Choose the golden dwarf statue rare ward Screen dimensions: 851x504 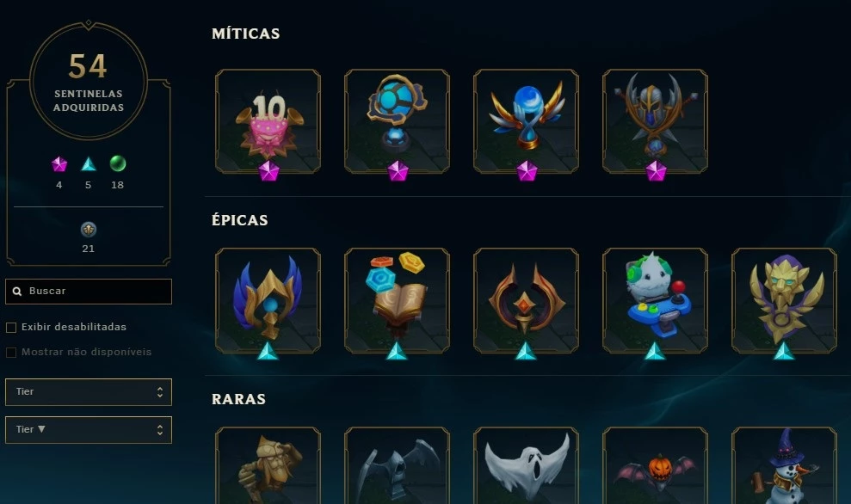tap(268, 465)
